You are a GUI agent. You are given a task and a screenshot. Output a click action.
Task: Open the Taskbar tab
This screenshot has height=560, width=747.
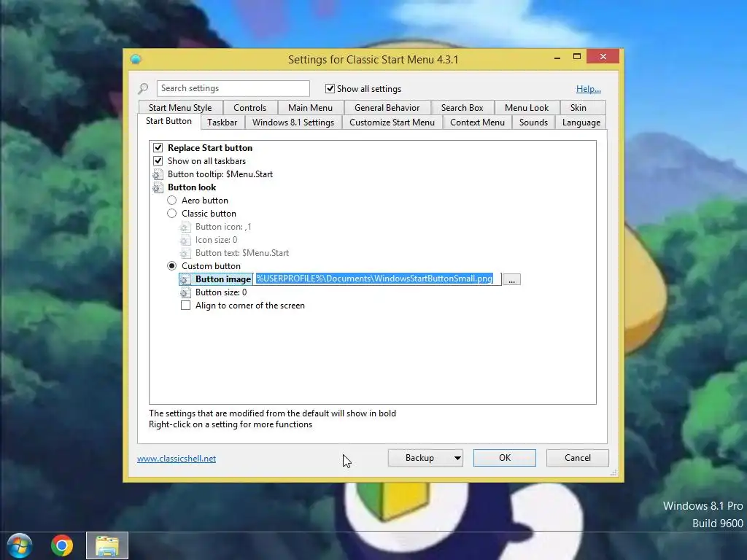(222, 122)
